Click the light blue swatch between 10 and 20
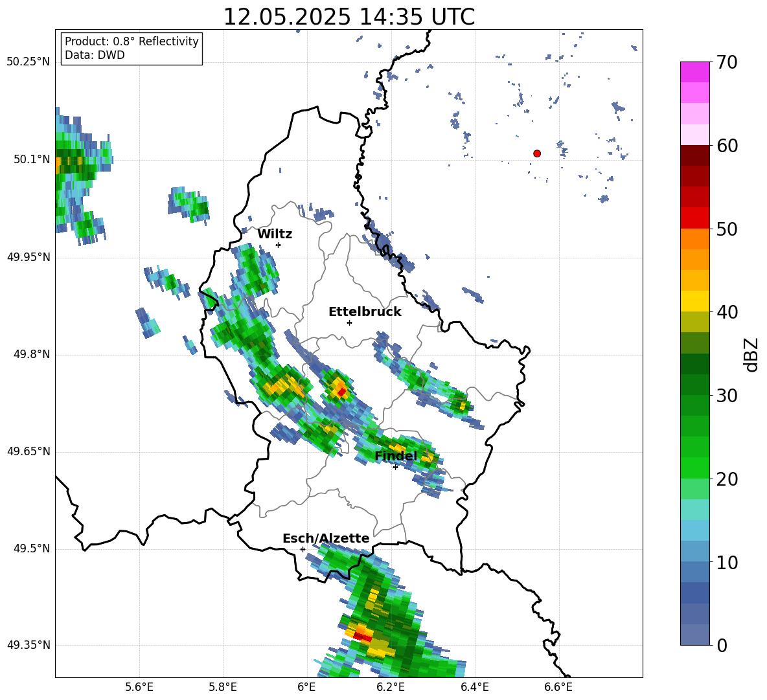767x700 pixels. (x=694, y=530)
